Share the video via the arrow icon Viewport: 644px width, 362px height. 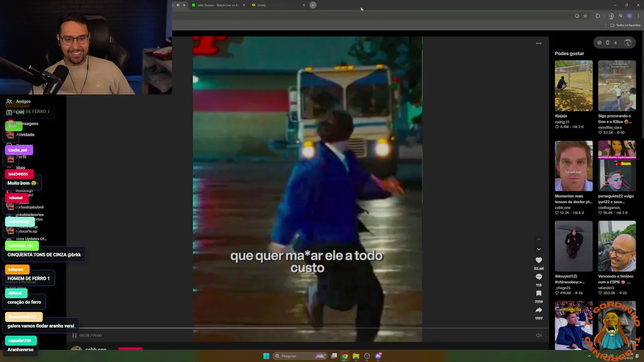tap(538, 310)
